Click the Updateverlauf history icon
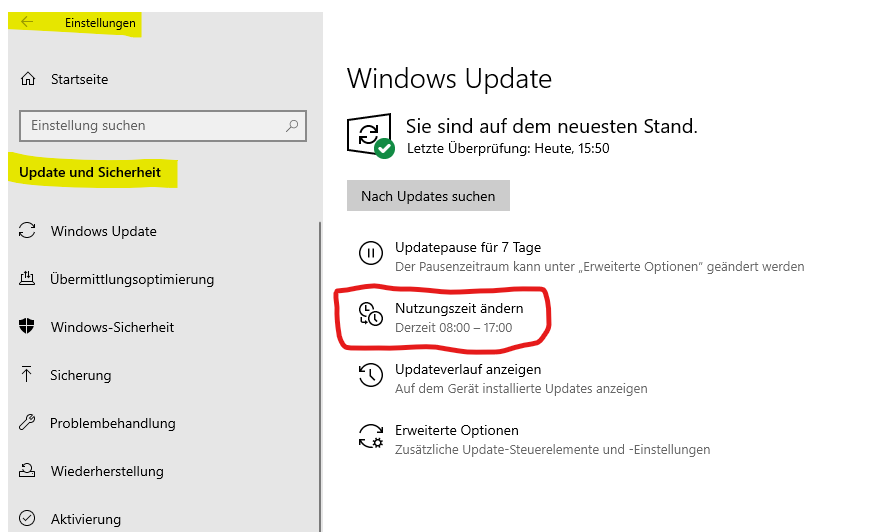The image size is (869, 532). tap(371, 375)
